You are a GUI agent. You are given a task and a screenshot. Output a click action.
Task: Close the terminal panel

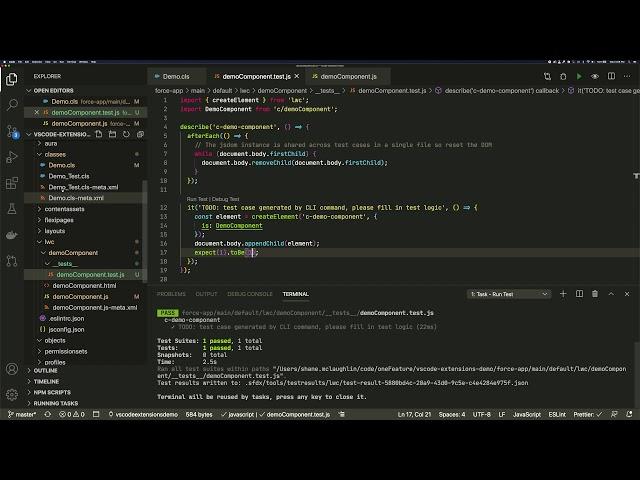pyautogui.click(x=627, y=294)
